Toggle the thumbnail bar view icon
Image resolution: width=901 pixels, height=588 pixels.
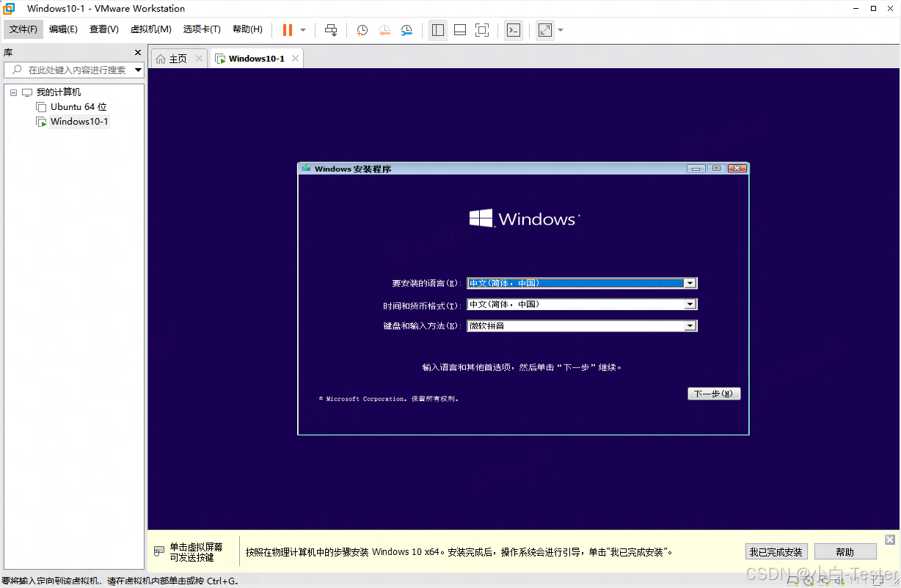click(460, 30)
